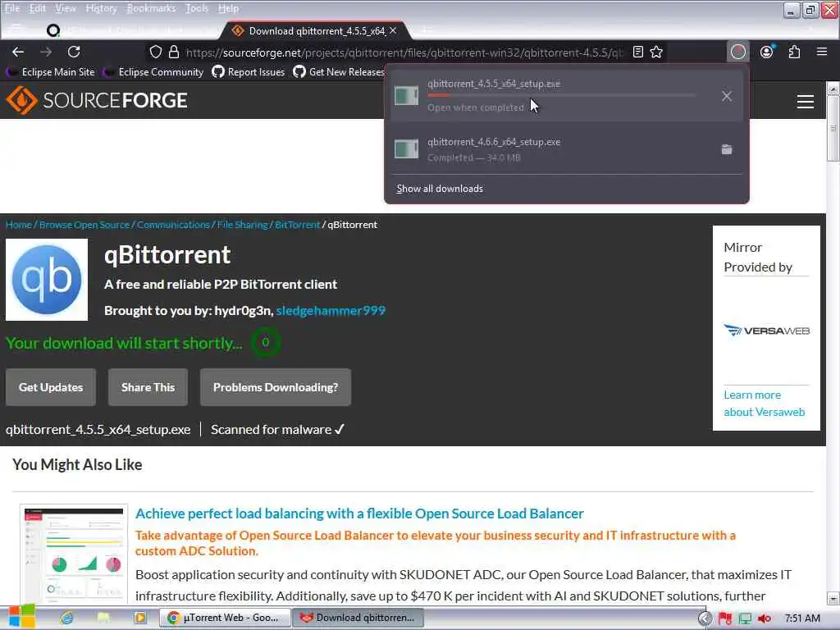Open the Help menu
This screenshot has height=630, width=840.
tap(228, 8)
